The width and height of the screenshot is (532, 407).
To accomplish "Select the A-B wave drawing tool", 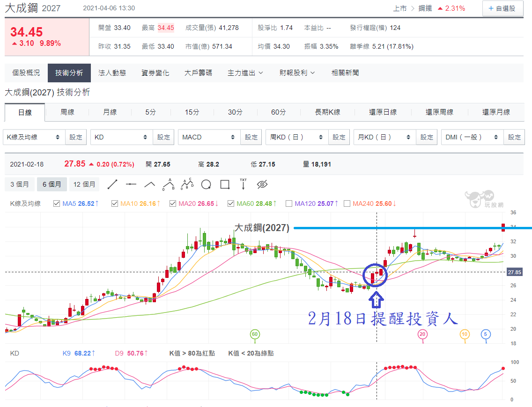I will [168, 184].
